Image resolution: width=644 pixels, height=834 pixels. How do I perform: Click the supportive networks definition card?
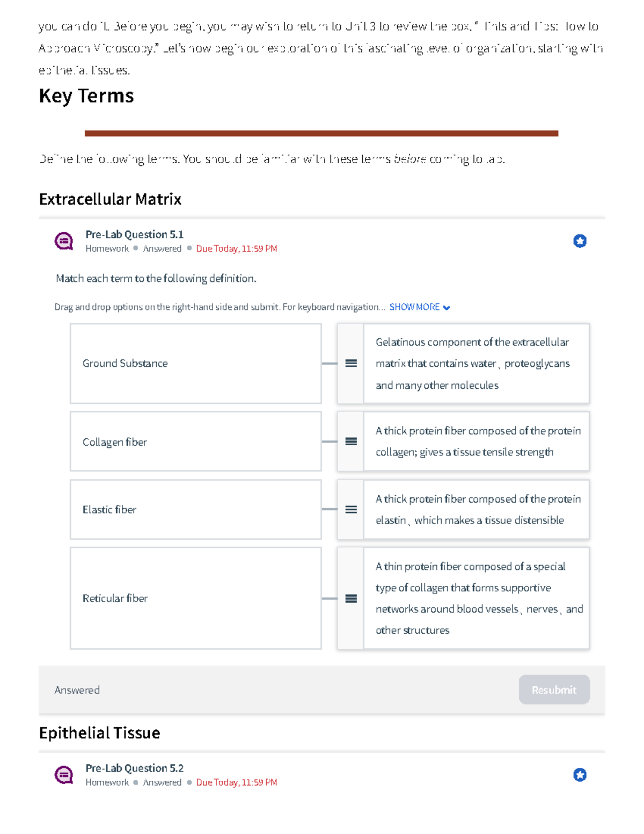[476, 598]
